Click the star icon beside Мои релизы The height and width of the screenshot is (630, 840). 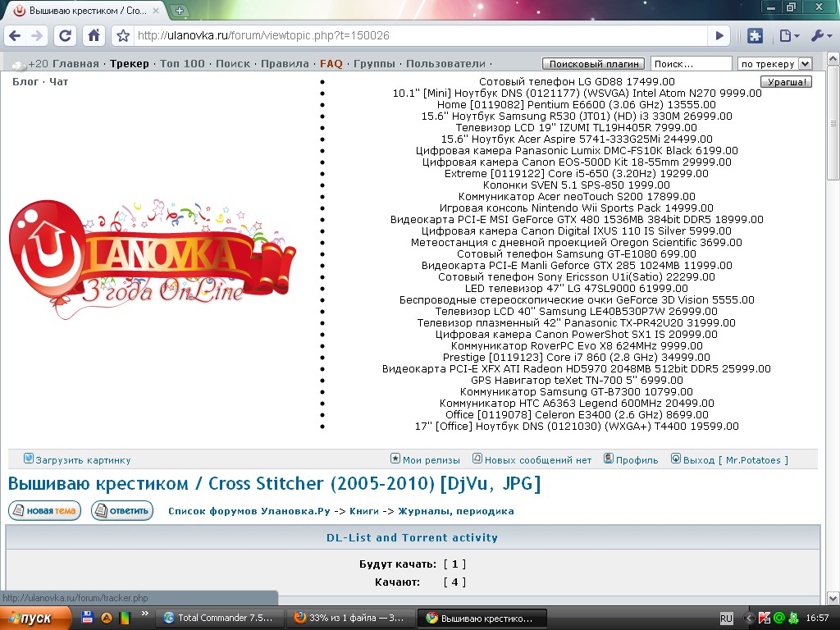pyautogui.click(x=395, y=459)
